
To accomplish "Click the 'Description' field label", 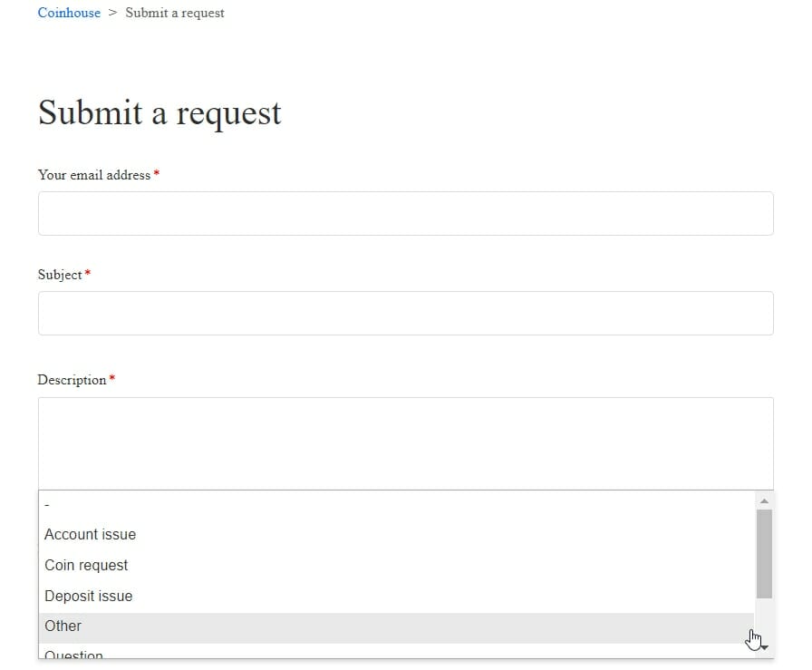I will click(x=72, y=380).
